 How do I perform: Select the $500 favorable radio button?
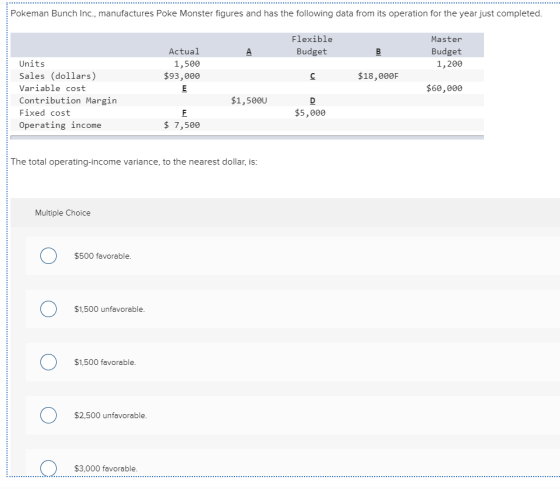point(48,256)
